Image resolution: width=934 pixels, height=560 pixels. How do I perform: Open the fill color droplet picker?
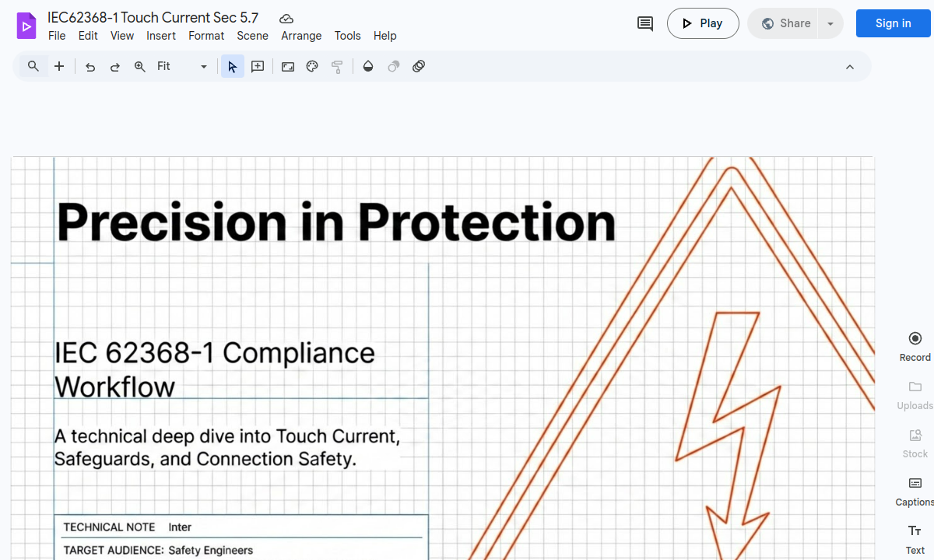point(368,66)
